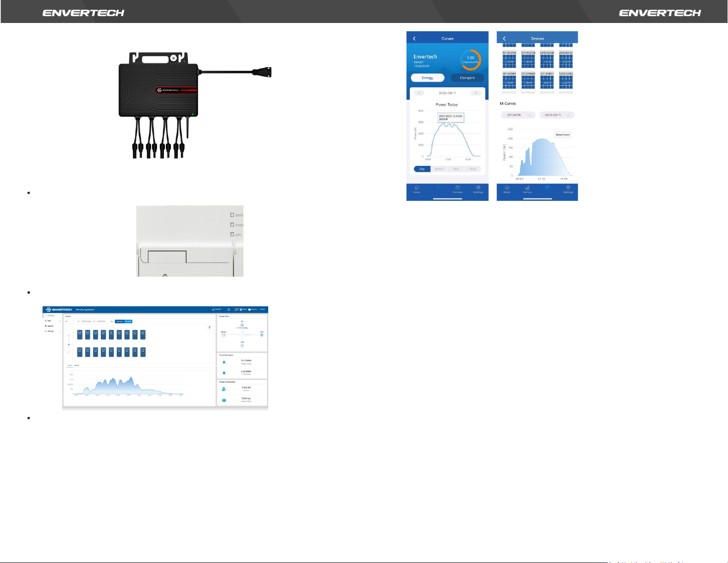Image resolution: width=728 pixels, height=563 pixels.
Task: Tap the back arrow on Curves screen
Action: (414, 39)
